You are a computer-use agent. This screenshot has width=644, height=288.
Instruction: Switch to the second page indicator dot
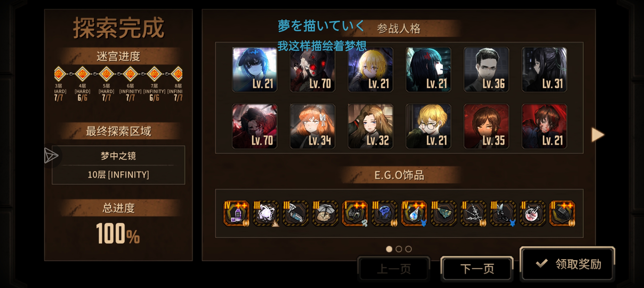(399, 249)
